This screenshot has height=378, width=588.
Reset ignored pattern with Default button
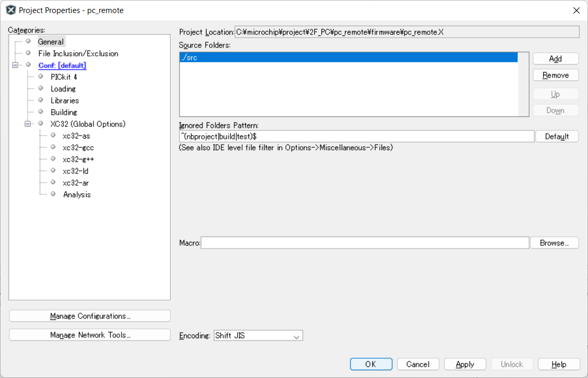(557, 136)
